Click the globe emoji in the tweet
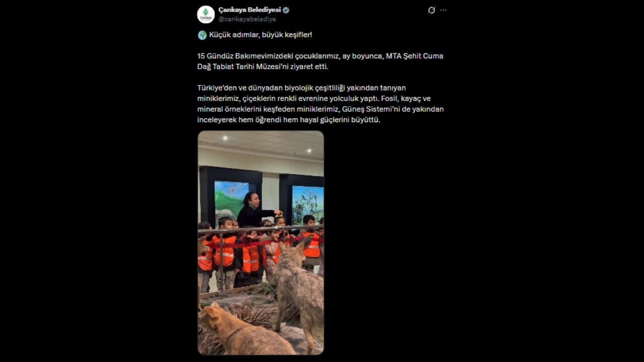Image resolution: width=644 pixels, height=362 pixels. click(x=202, y=35)
